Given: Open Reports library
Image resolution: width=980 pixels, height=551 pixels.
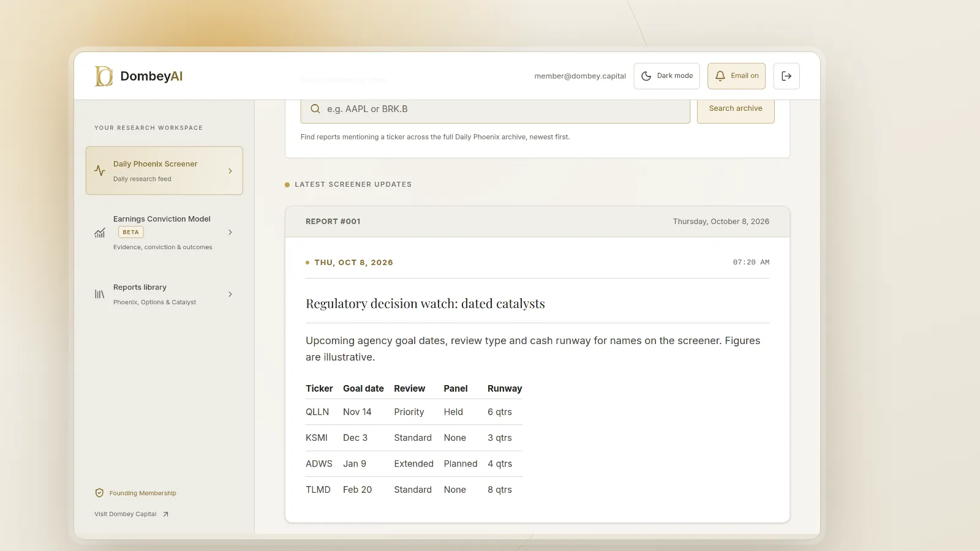Looking at the screenshot, I should [164, 294].
